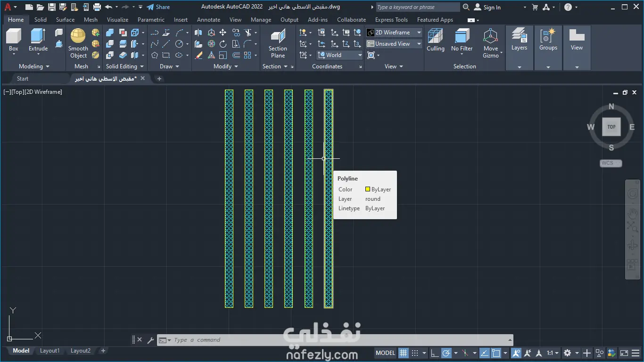Click the Smooth Object mesh tool
The width and height of the screenshot is (644, 362).
tap(78, 37)
